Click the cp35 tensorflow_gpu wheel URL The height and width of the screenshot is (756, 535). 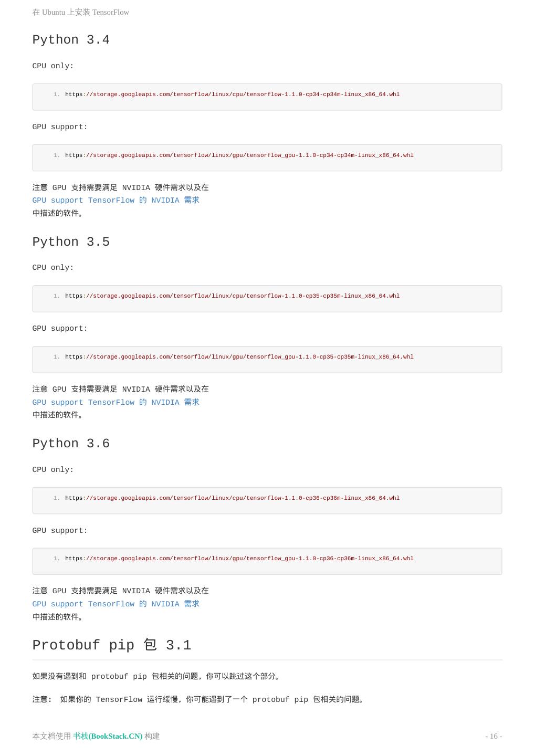tap(239, 357)
